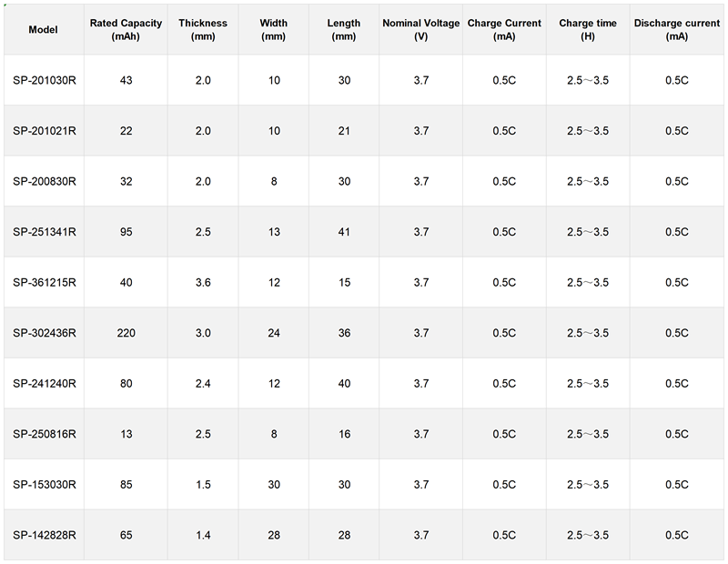This screenshot has height=564, width=728.
Task: Click the Charge time (H) header
Action: (x=587, y=30)
